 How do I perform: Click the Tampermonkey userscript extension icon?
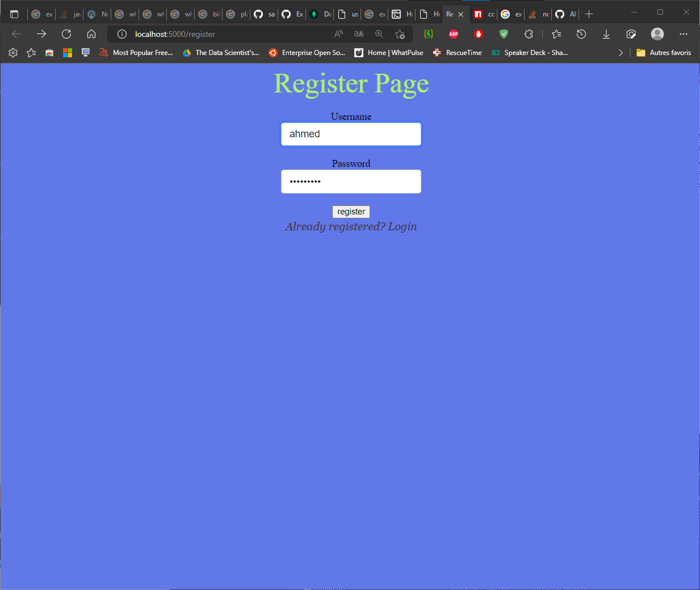point(429,34)
